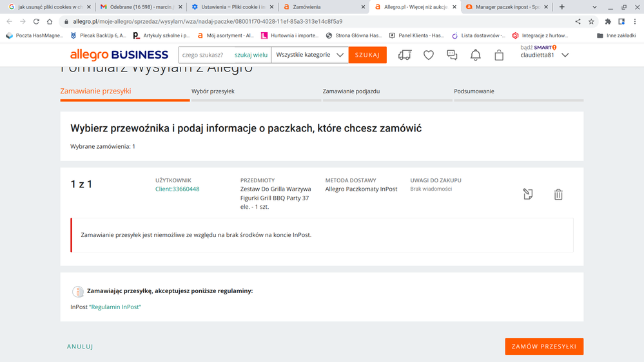Viewport: 644px width, 362px height.
Task: Click ZAMÓW PRZESYŁKI button
Action: pos(544,347)
